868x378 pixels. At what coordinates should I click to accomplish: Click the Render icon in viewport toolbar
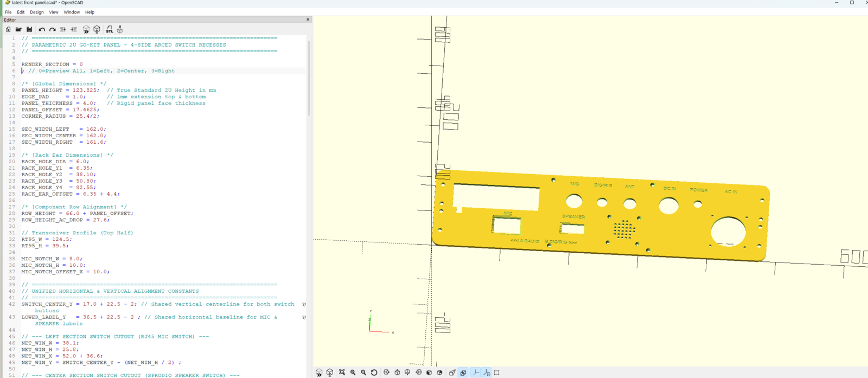click(x=330, y=373)
